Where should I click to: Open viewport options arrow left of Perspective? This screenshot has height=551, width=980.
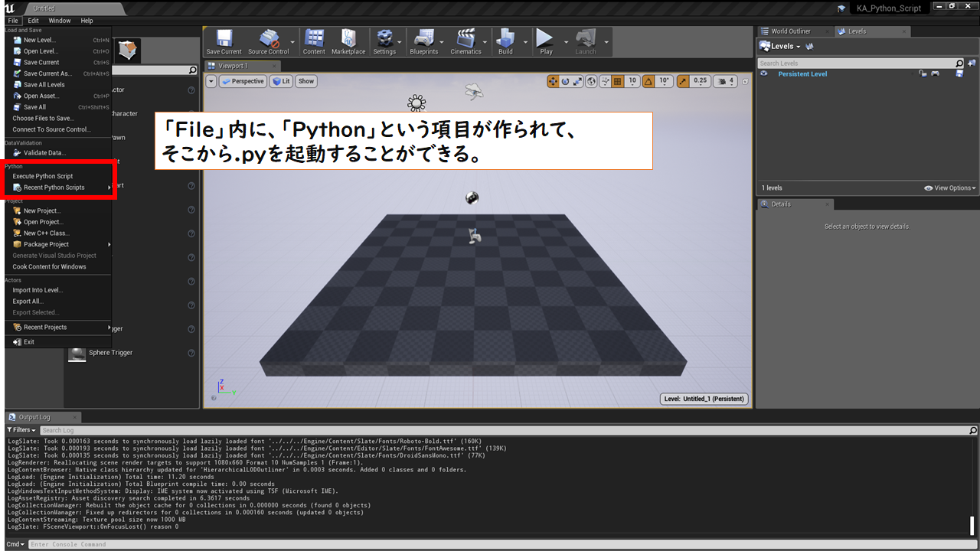pyautogui.click(x=211, y=81)
